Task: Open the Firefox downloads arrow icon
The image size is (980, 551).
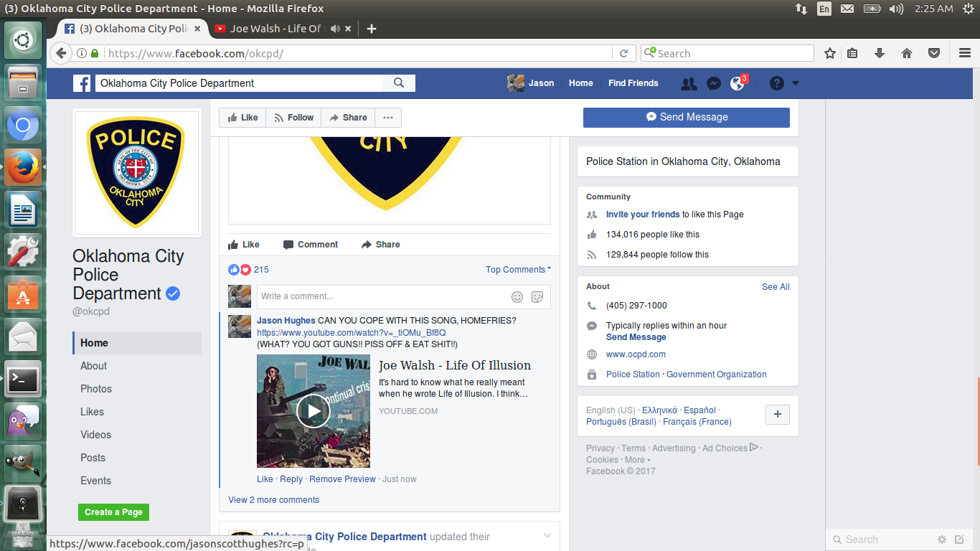Action: pos(880,53)
